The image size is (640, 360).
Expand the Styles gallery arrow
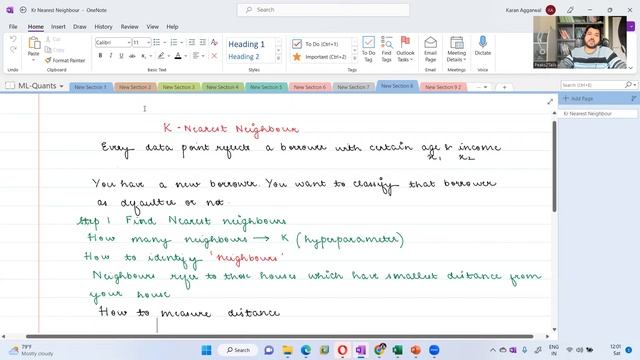click(279, 59)
